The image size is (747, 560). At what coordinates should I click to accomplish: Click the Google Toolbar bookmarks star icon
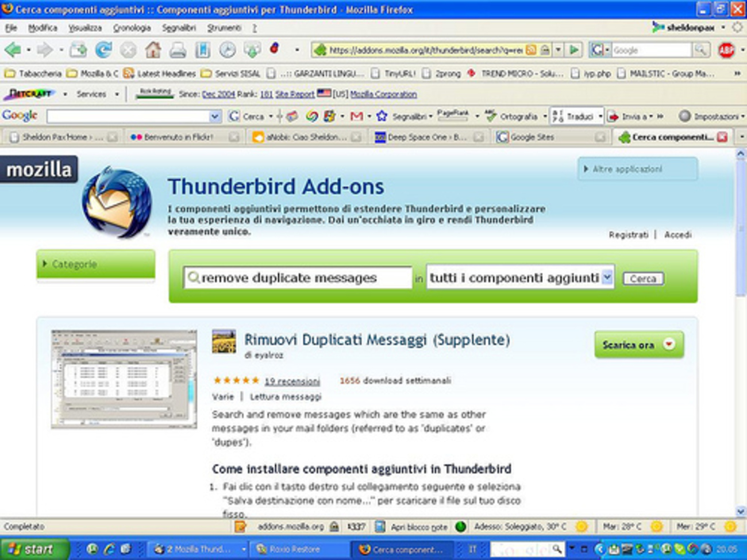[382, 116]
